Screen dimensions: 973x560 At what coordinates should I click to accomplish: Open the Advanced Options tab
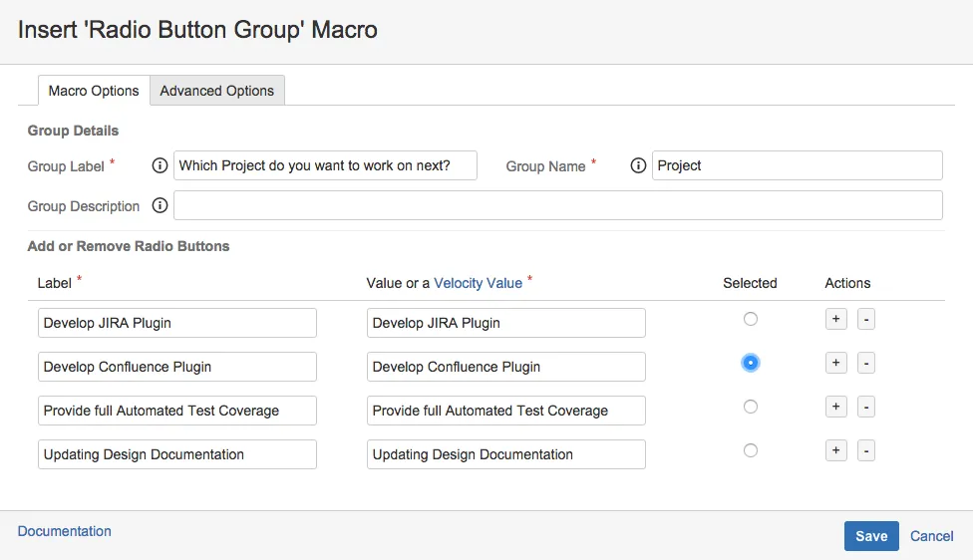pos(217,91)
